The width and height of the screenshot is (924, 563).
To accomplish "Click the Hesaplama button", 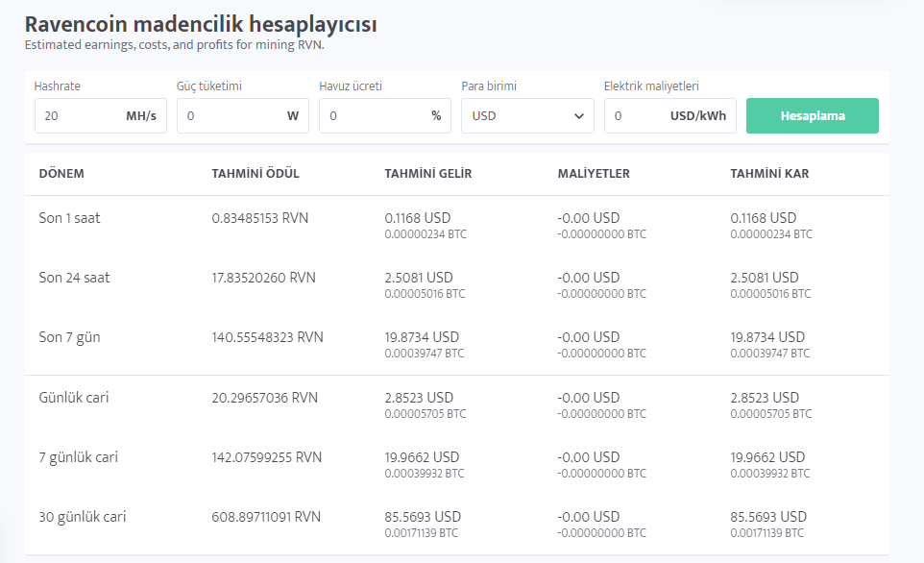I will pyautogui.click(x=812, y=115).
